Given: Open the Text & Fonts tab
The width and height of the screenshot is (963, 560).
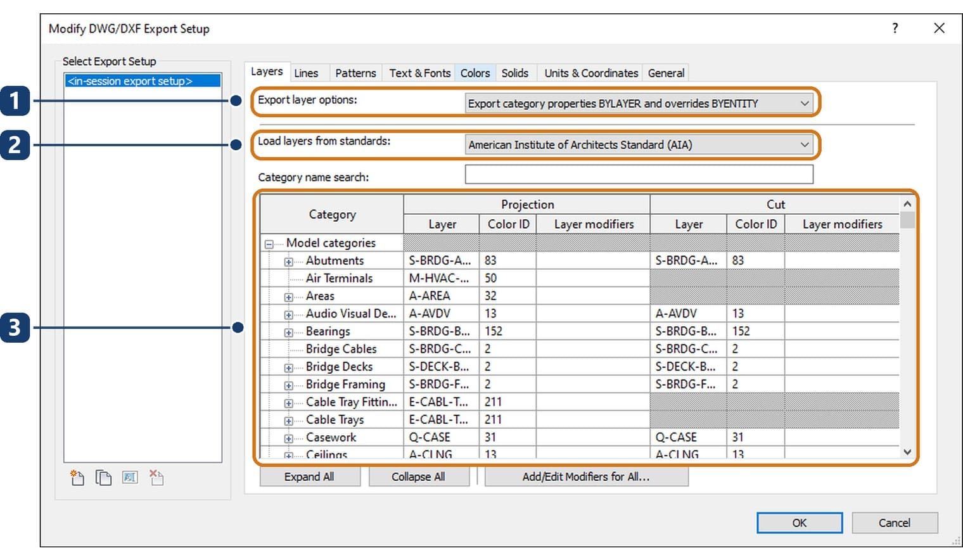Looking at the screenshot, I should [x=420, y=73].
